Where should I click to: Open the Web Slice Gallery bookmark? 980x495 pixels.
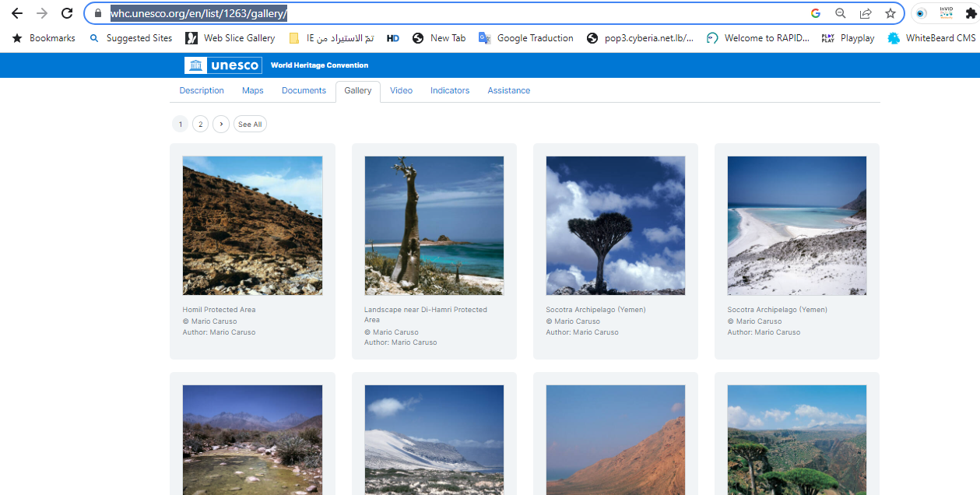pos(230,38)
